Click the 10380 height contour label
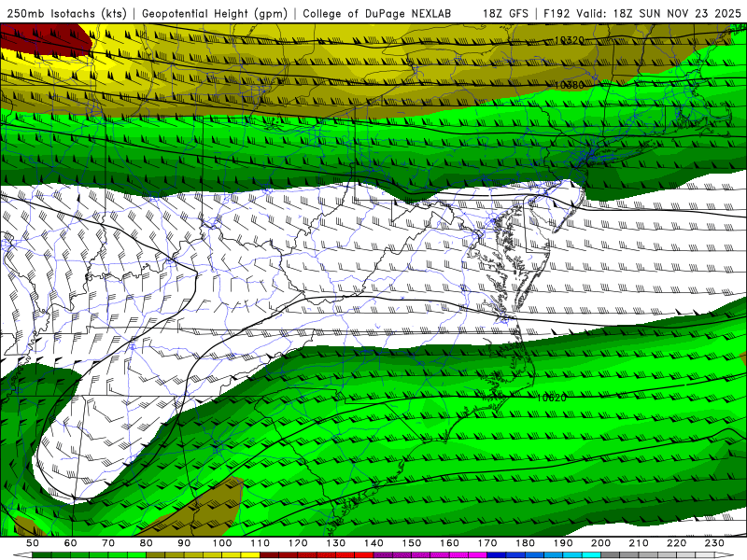 (x=570, y=85)
